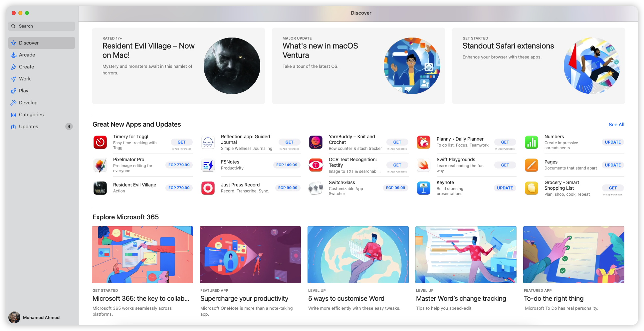This screenshot has width=644, height=331.
Task: Open the What's new in macOS Ventura card
Action: [358, 66]
